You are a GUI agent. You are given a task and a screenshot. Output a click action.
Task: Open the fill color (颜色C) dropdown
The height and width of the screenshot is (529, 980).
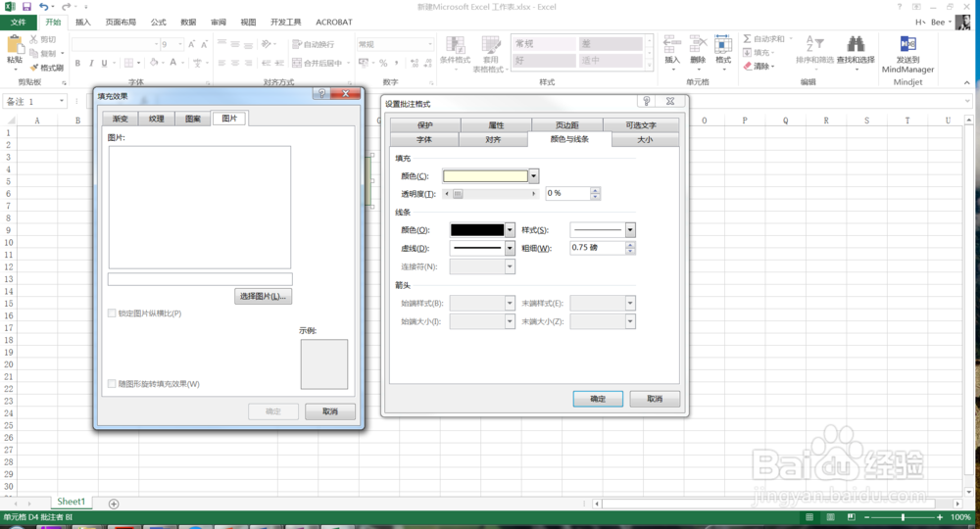point(533,176)
